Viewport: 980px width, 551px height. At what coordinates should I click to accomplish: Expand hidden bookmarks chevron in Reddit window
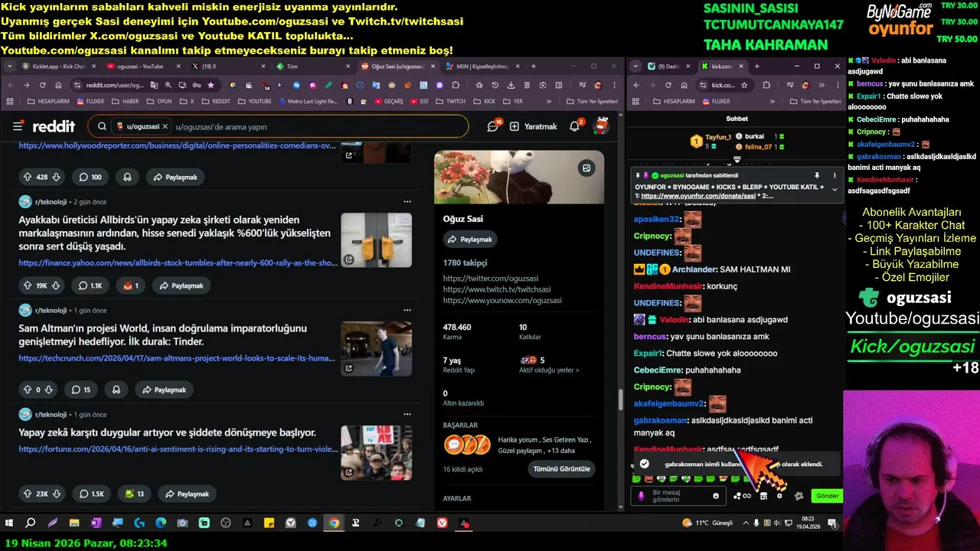548,101
